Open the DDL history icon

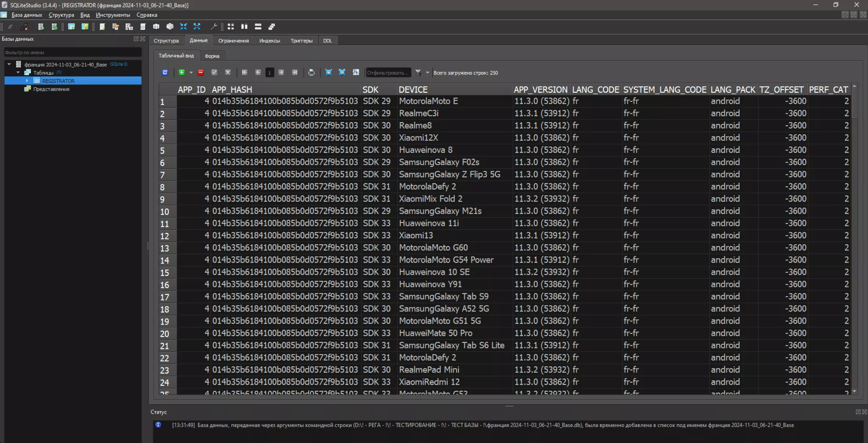116,26
